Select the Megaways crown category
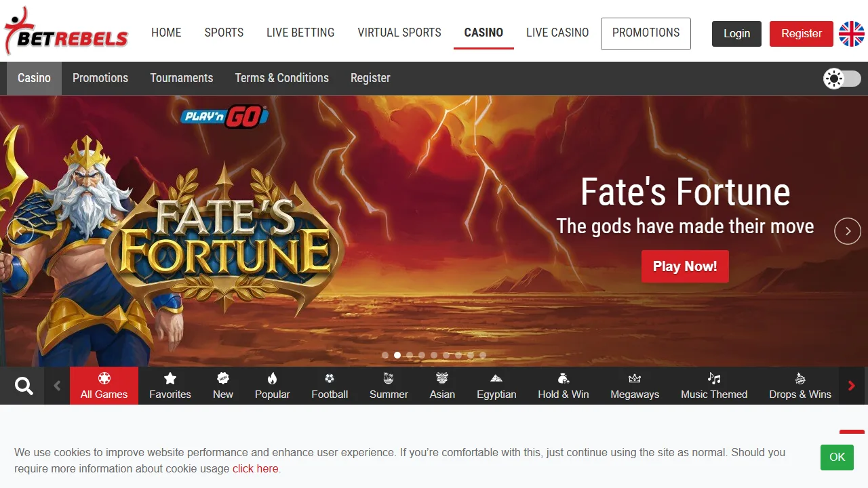The image size is (868, 488). pyautogui.click(x=635, y=386)
